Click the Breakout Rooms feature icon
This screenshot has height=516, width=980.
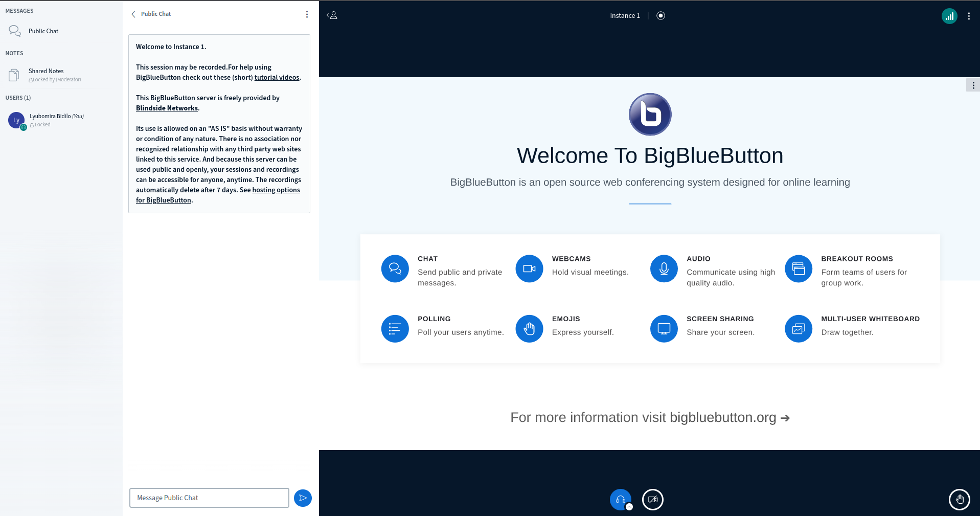[x=798, y=268]
